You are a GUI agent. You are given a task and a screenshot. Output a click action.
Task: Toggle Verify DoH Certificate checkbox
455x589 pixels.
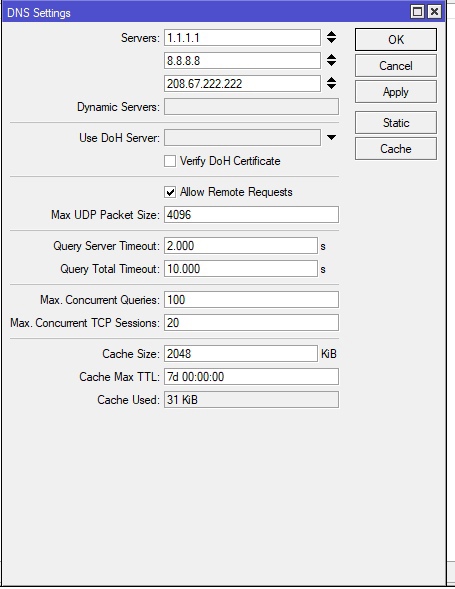(170, 161)
